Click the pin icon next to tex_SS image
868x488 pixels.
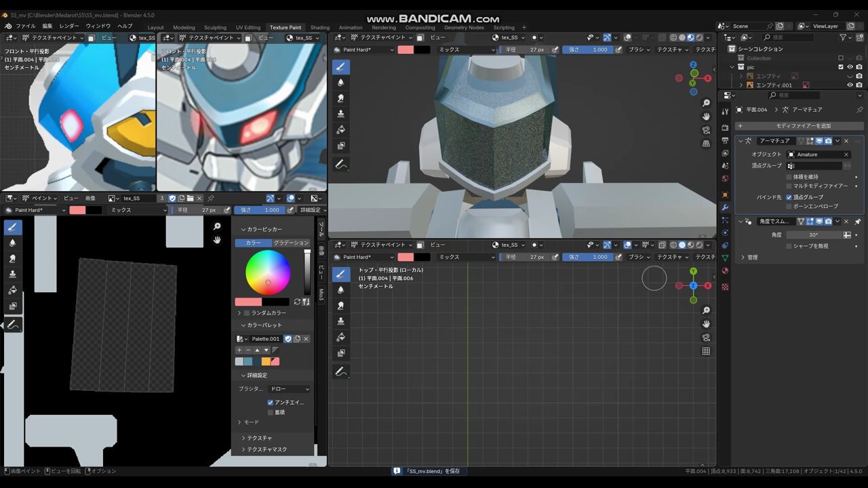pyautogui.click(x=211, y=199)
